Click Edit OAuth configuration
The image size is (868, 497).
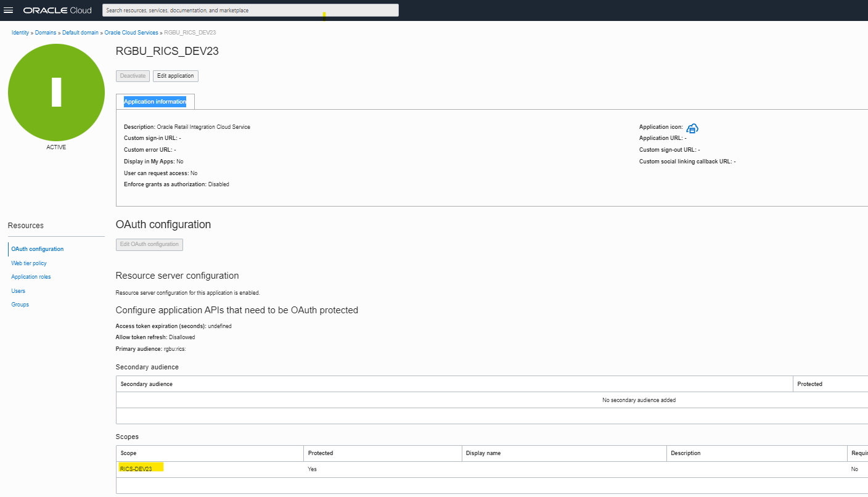point(149,244)
